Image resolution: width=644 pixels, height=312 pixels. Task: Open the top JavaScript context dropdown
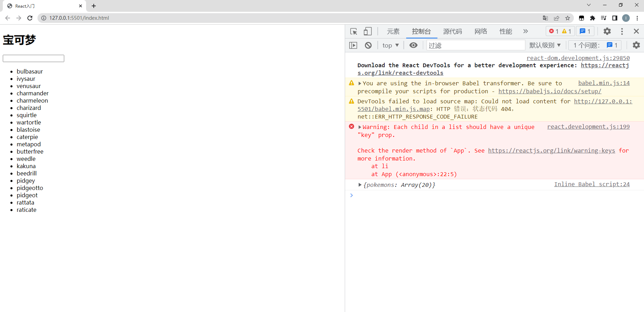(391, 45)
